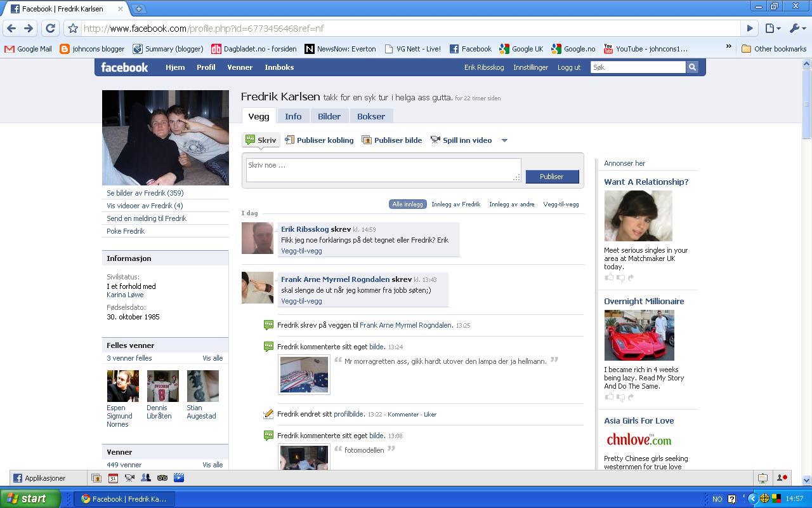
Task: Click Poke Fredrik
Action: (126, 231)
